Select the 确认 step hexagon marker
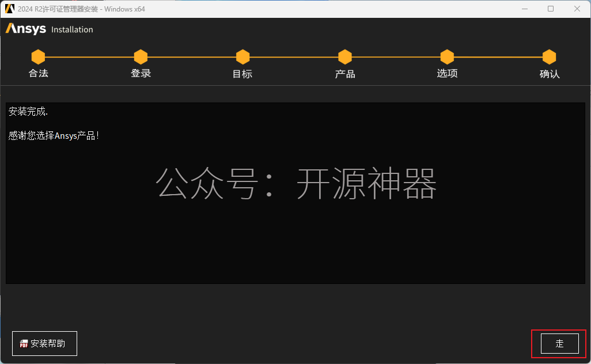The width and height of the screenshot is (591, 364). point(549,57)
